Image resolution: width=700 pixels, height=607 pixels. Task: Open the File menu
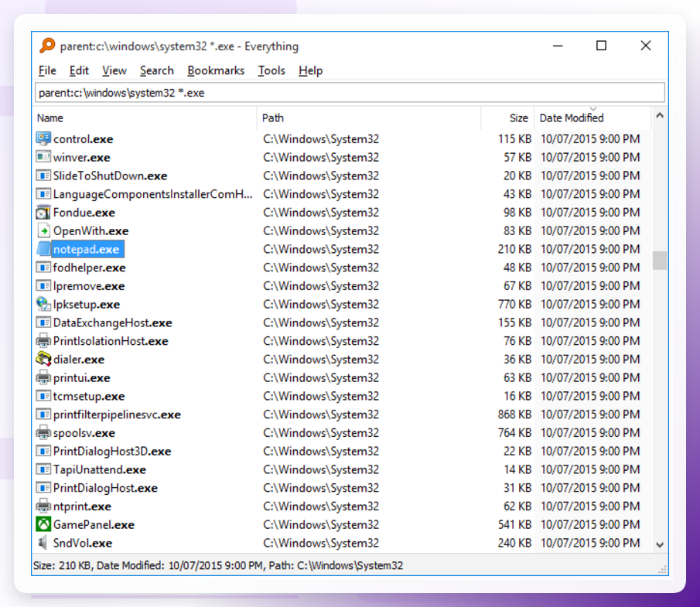pos(47,70)
